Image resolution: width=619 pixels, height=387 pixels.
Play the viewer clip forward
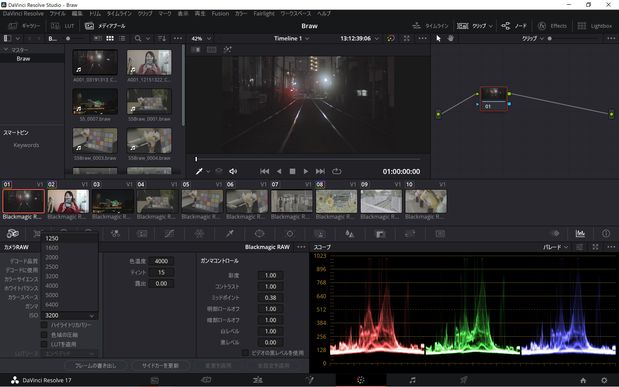(x=306, y=171)
